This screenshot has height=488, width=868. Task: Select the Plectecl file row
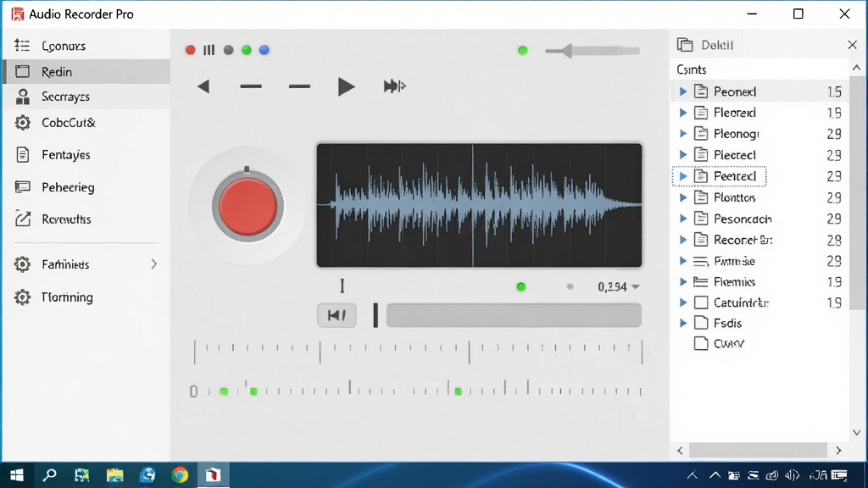point(759,155)
